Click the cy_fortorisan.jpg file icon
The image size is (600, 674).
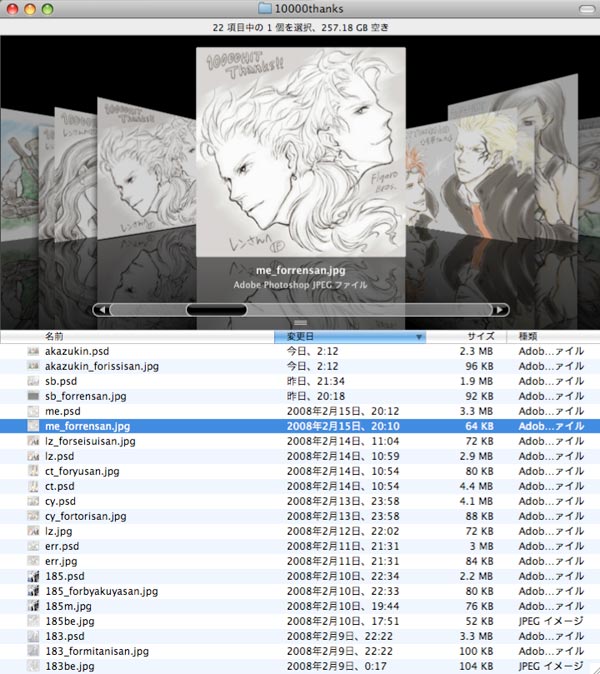pos(33,516)
